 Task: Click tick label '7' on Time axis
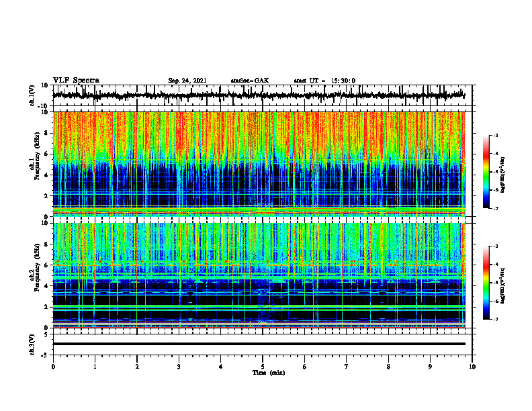coord(347,367)
